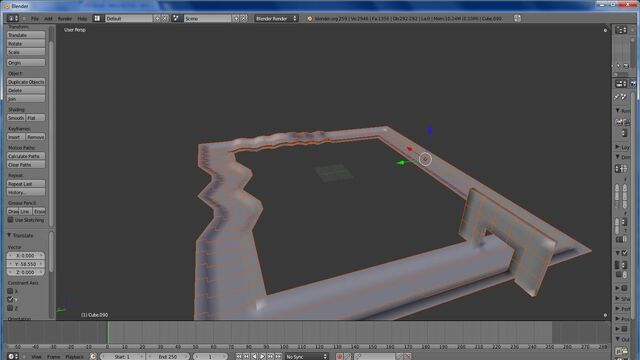Click the Duplicate Objects button
Viewport: 640px width, 360px height.
(26, 82)
